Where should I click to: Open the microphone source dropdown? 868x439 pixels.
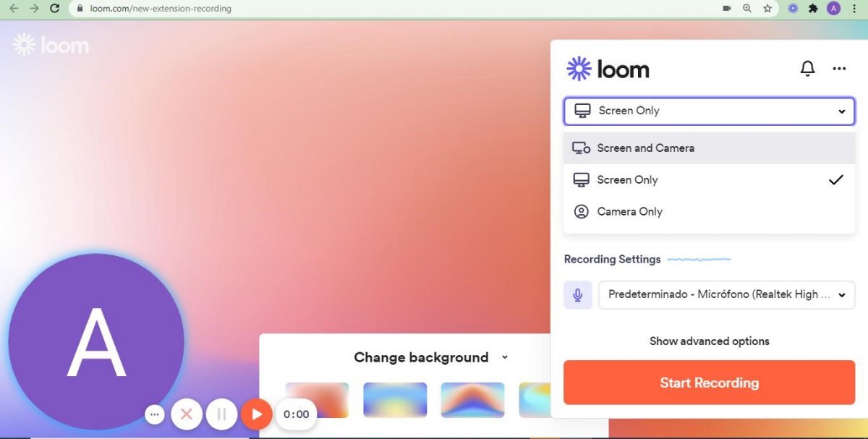(727, 295)
